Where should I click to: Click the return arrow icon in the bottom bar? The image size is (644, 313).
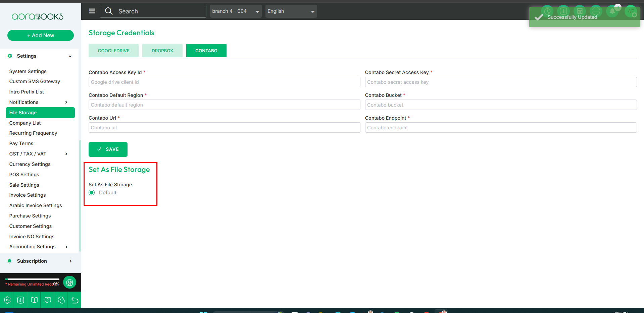[75, 300]
